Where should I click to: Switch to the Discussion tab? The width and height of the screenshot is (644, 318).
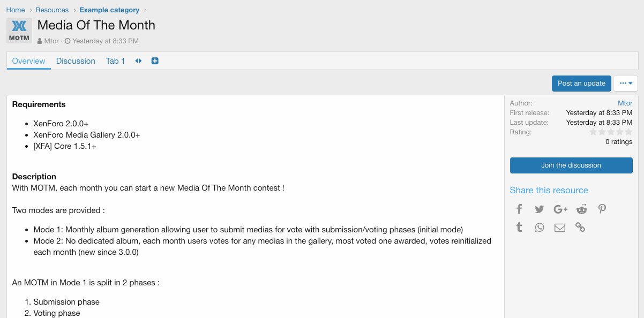click(x=76, y=61)
